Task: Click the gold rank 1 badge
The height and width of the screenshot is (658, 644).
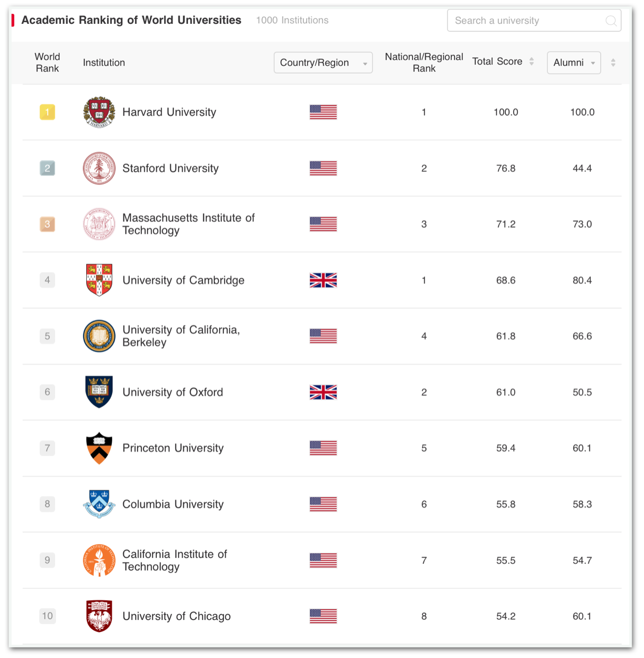Action: point(47,112)
